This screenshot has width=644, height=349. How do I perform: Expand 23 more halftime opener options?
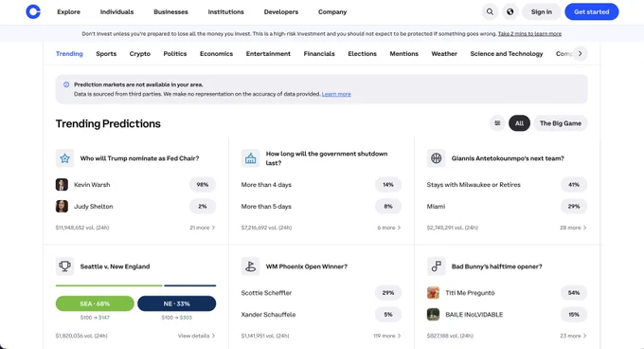(573, 336)
